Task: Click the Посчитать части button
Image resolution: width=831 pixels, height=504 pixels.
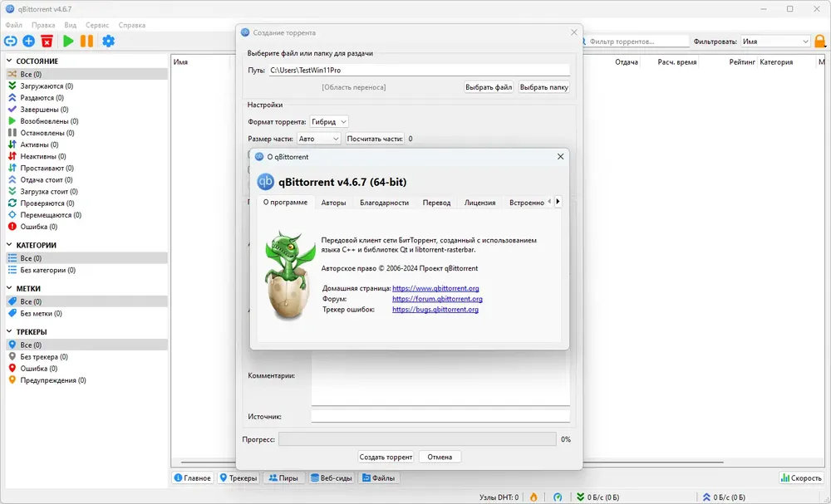Action: [375, 139]
